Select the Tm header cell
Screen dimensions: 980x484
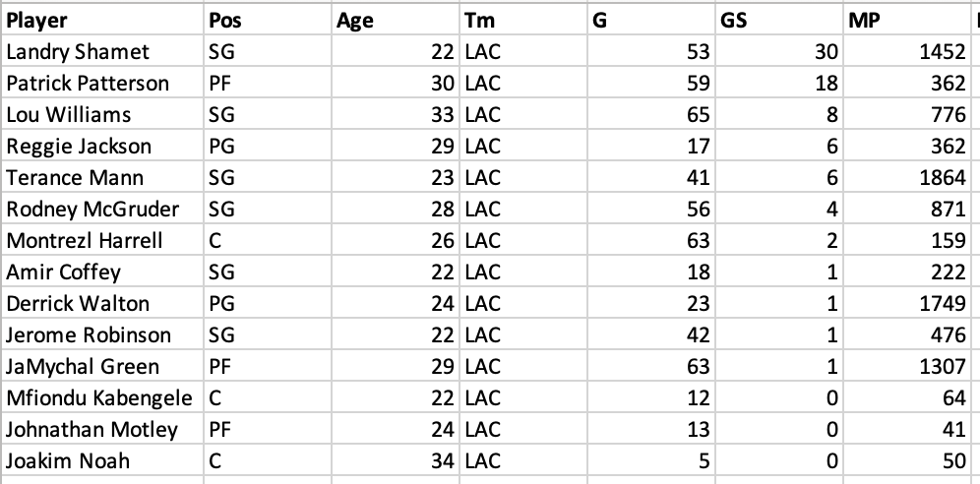(523, 20)
